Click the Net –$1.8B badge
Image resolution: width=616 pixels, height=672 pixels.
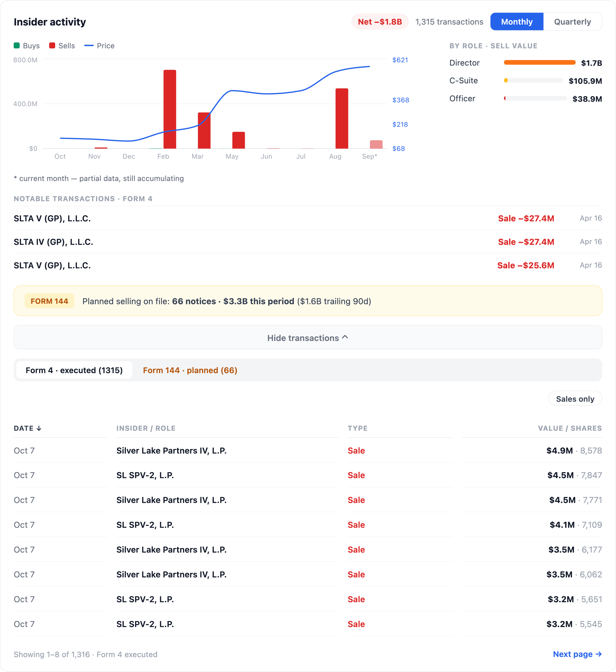pyautogui.click(x=380, y=22)
